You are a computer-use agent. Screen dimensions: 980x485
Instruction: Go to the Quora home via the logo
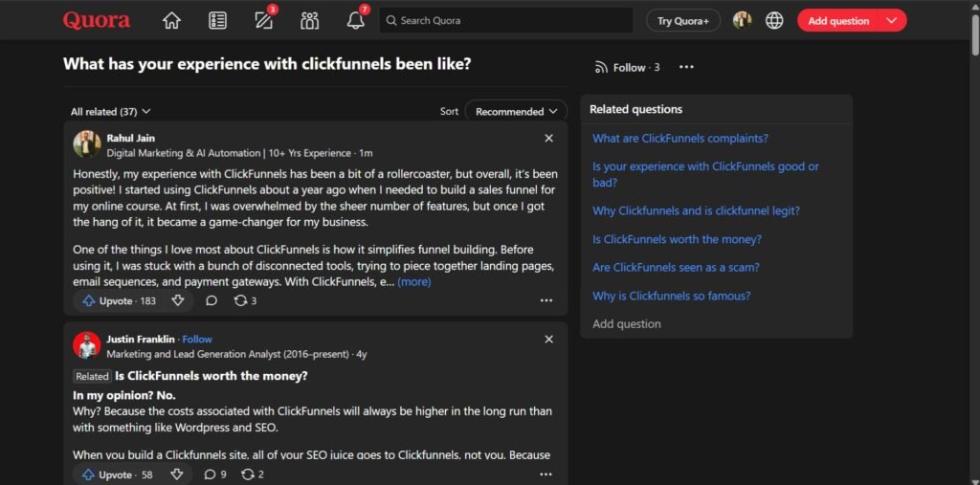[97, 21]
